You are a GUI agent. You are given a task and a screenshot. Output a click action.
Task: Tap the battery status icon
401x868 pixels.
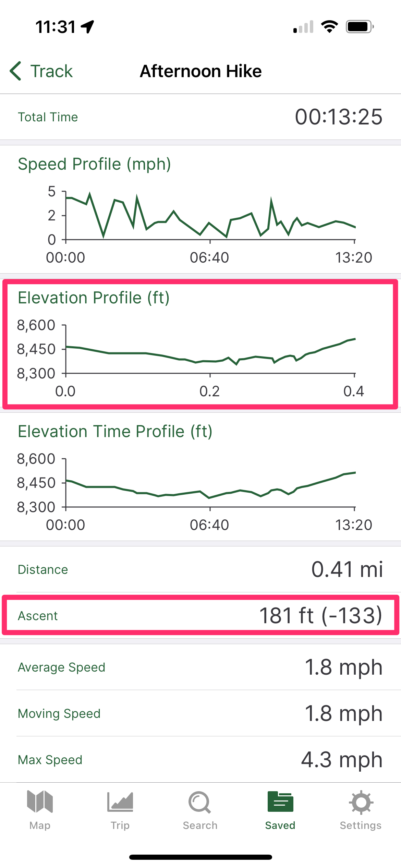[x=360, y=27]
